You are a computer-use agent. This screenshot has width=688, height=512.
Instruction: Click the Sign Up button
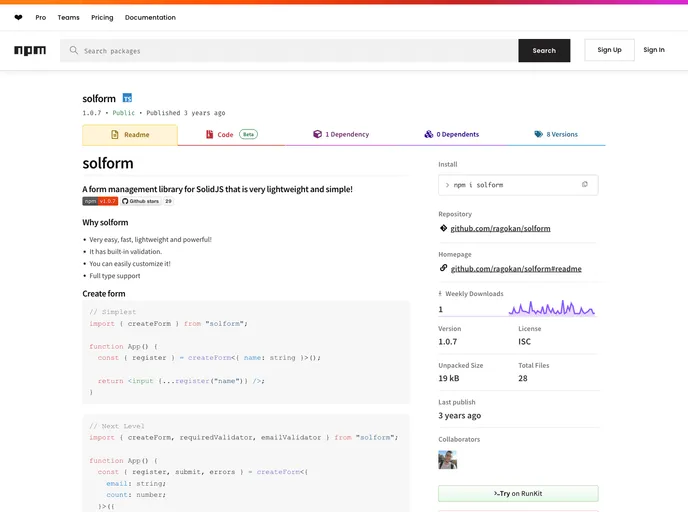click(609, 50)
